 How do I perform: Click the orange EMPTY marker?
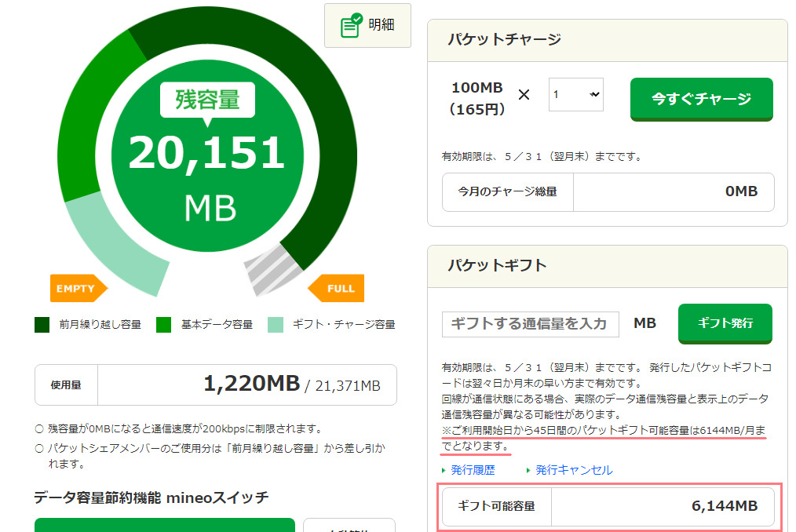point(75,288)
